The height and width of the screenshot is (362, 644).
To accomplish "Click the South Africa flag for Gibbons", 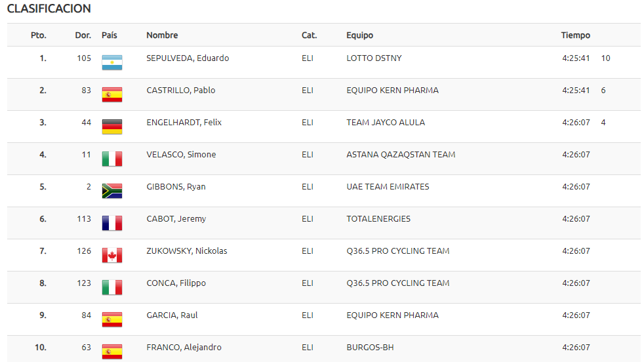I will point(112,191).
